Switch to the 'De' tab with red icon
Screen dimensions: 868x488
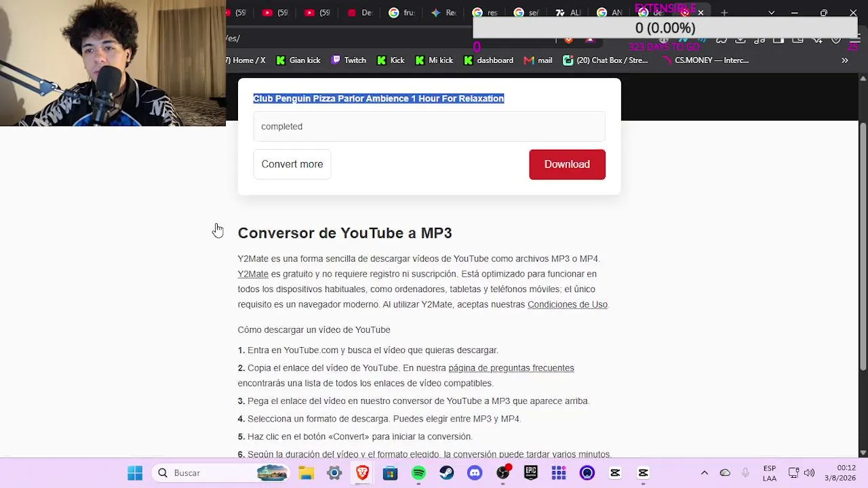pyautogui.click(x=359, y=13)
